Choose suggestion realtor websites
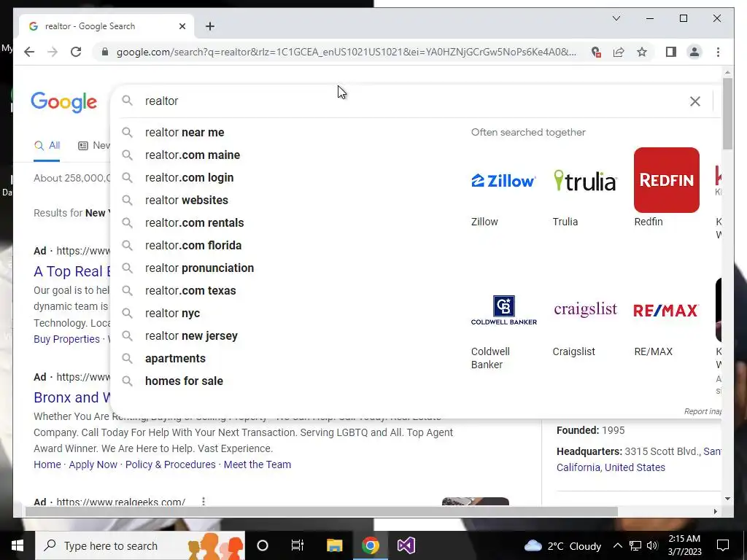 [187, 200]
